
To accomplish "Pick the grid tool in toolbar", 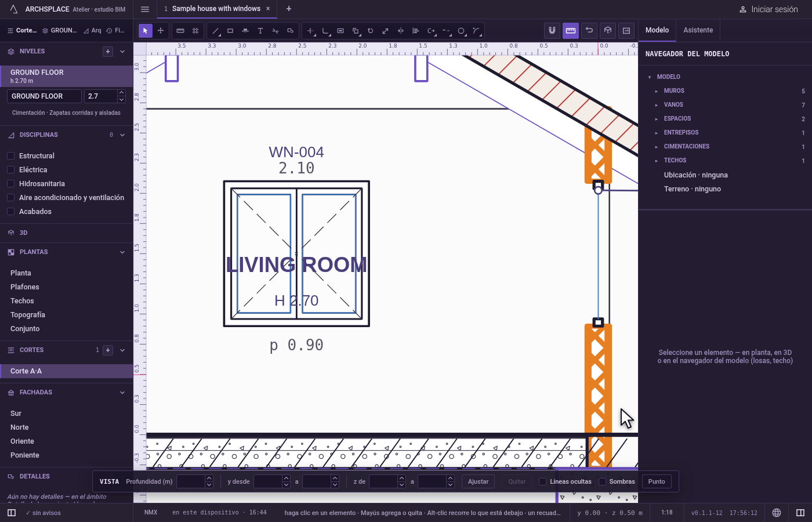I will pyautogui.click(x=195, y=30).
